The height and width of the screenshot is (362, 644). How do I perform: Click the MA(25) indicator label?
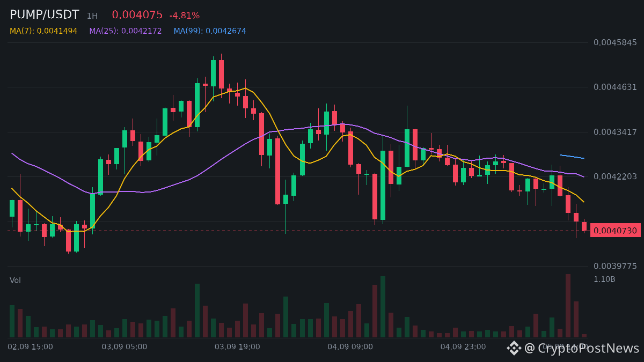(126, 31)
